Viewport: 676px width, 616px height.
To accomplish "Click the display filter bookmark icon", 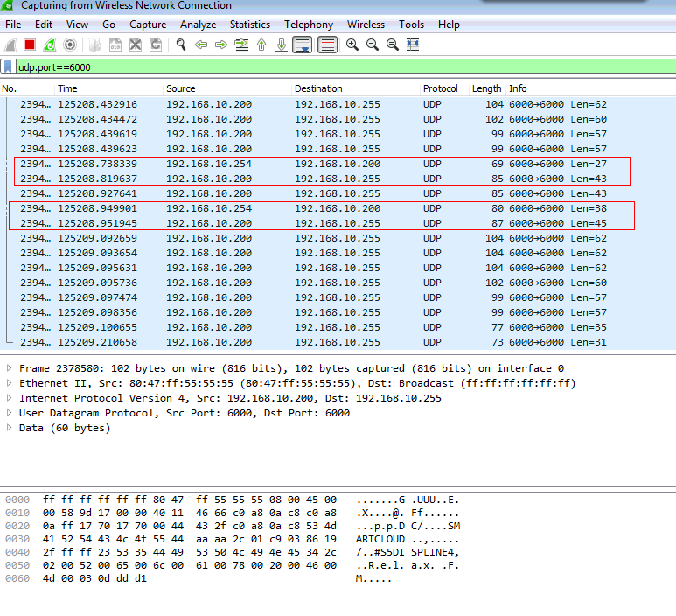I will (8, 66).
